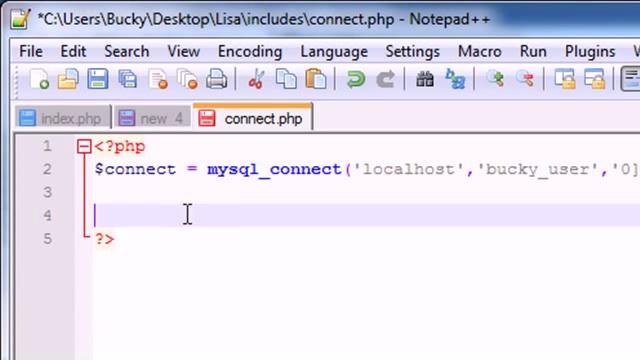This screenshot has width=640, height=360.
Task: Click the 'bucky_user' string
Action: tap(538, 169)
